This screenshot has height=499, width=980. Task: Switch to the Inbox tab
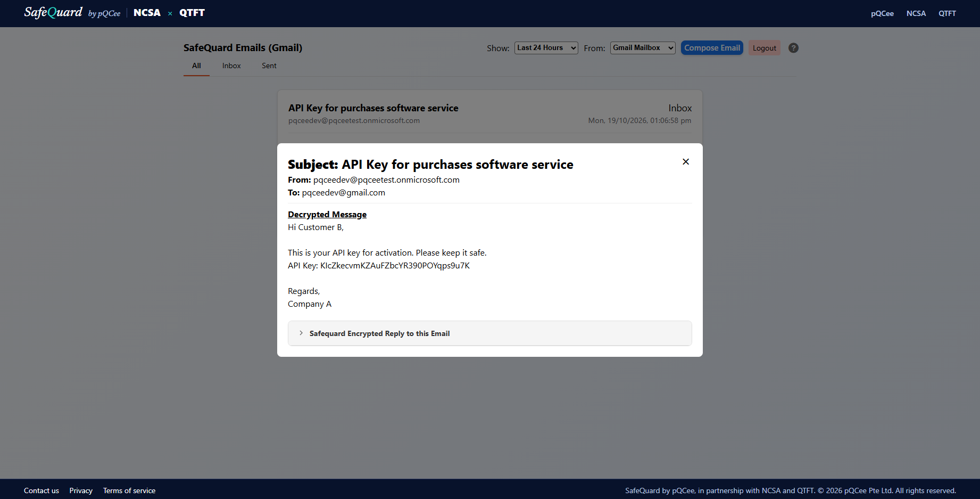[231, 66]
